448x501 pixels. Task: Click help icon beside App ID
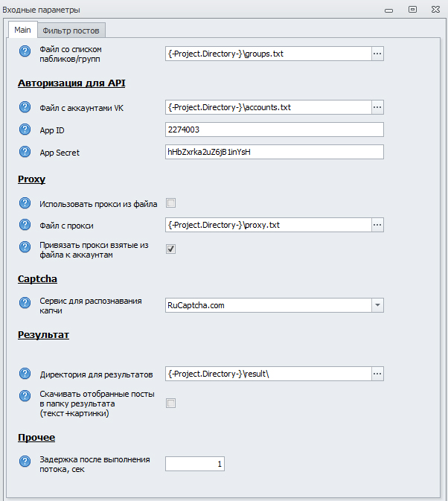coord(24,130)
